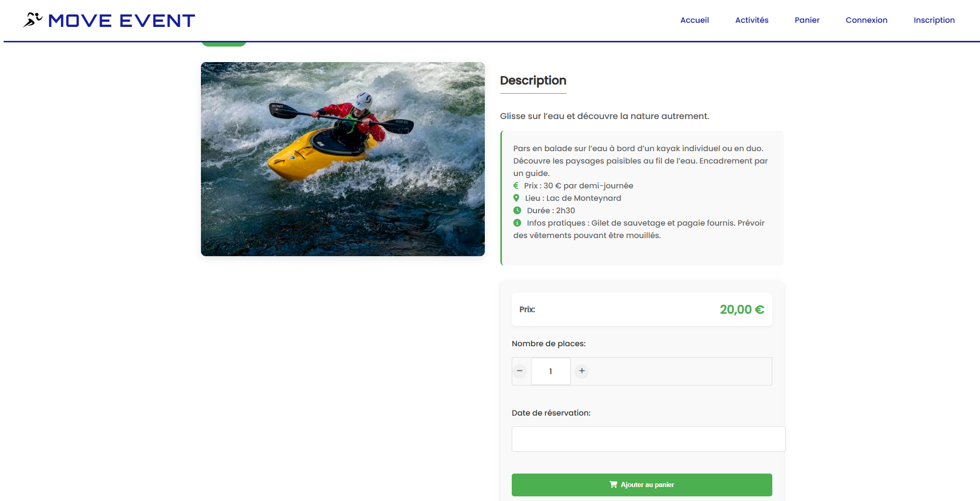This screenshot has width=980, height=501.
Task: Open the Panier link
Action: [x=807, y=20]
